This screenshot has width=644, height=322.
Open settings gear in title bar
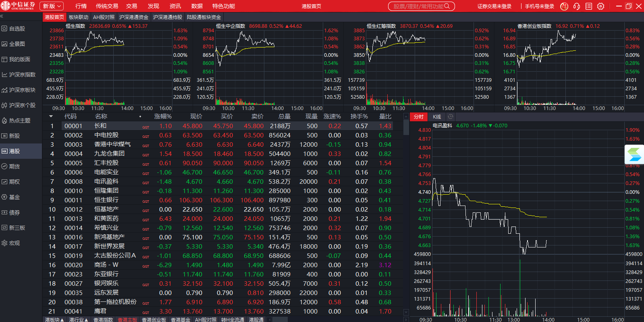pyautogui.click(x=600, y=6)
